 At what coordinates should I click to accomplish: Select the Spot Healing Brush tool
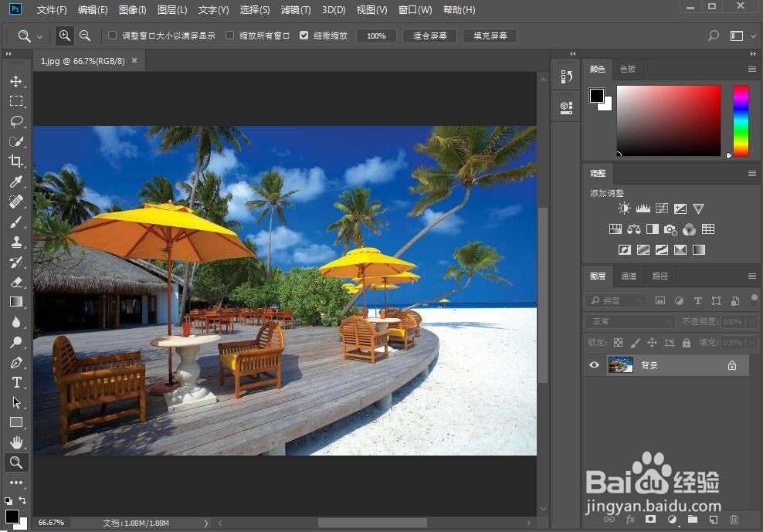click(16, 202)
